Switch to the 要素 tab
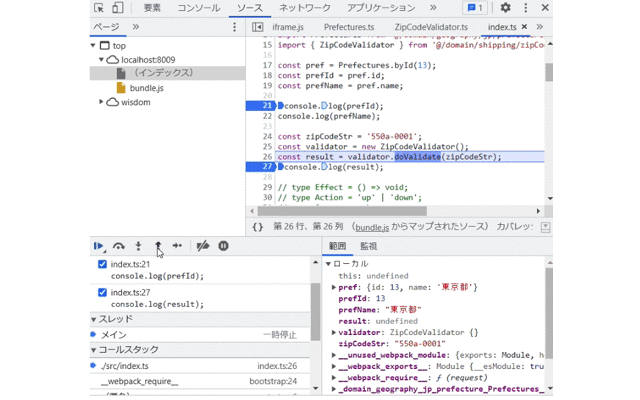Screen dimensions: 640x400 152,8
